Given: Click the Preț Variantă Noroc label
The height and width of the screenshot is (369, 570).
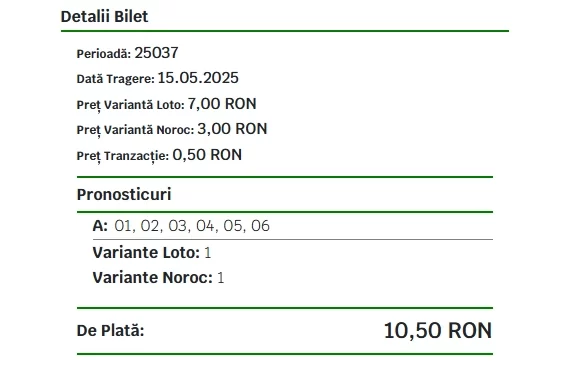Looking at the screenshot, I should [135, 130].
